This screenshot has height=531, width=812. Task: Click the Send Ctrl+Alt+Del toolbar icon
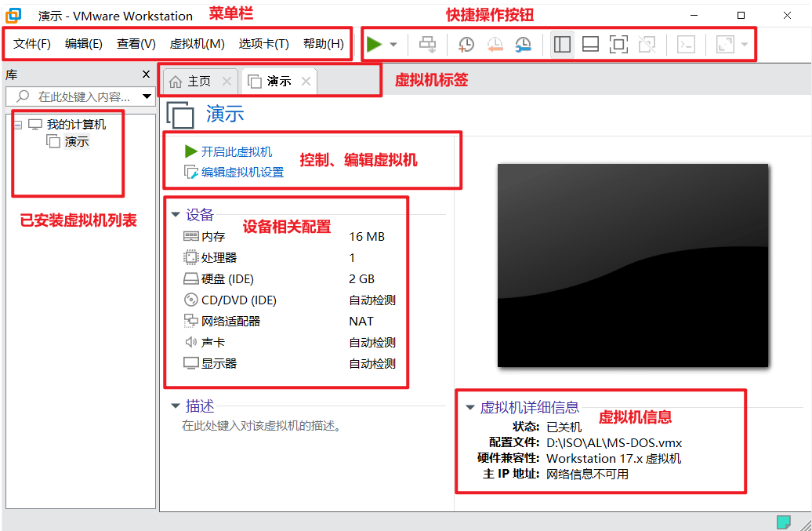[427, 44]
